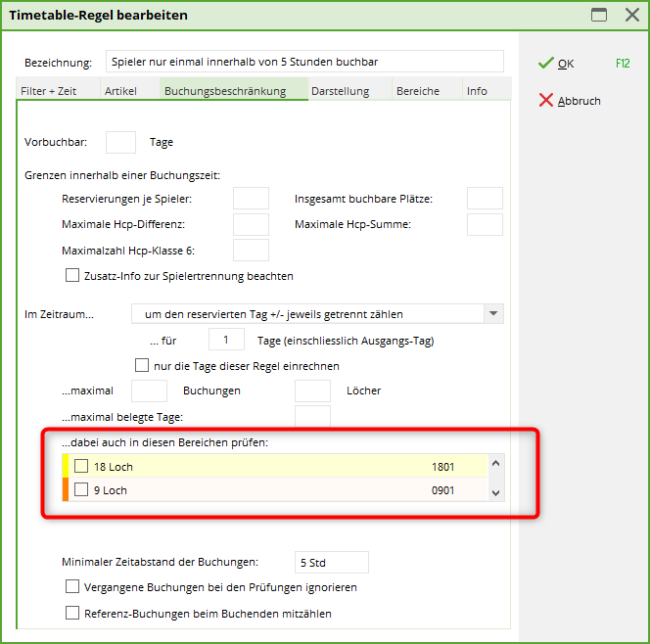The height and width of the screenshot is (644, 650).
Task: Click the red Abbruch X icon
Action: [545, 101]
